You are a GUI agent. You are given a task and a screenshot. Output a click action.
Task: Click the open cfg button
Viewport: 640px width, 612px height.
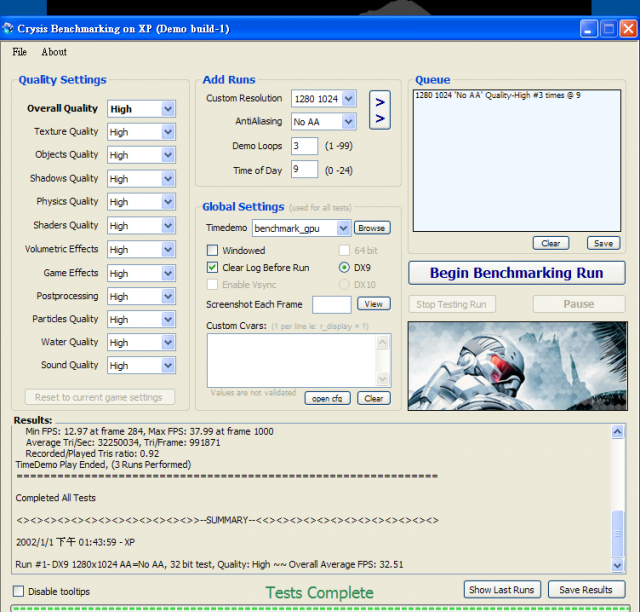tap(327, 398)
